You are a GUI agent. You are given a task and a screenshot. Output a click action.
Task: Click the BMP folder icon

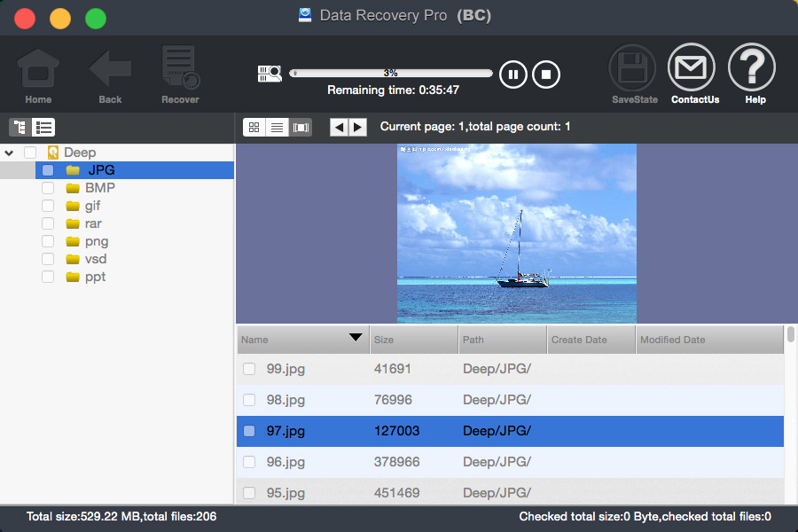(x=73, y=188)
